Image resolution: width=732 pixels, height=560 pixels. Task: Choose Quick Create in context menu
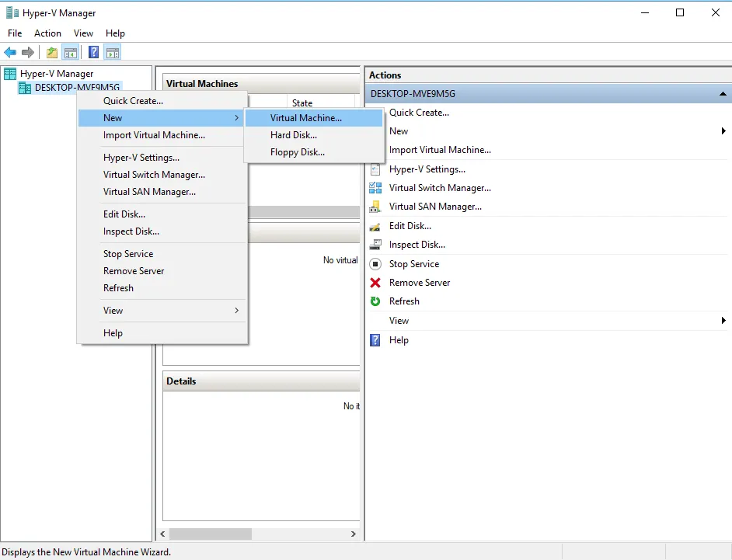[x=162, y=101]
